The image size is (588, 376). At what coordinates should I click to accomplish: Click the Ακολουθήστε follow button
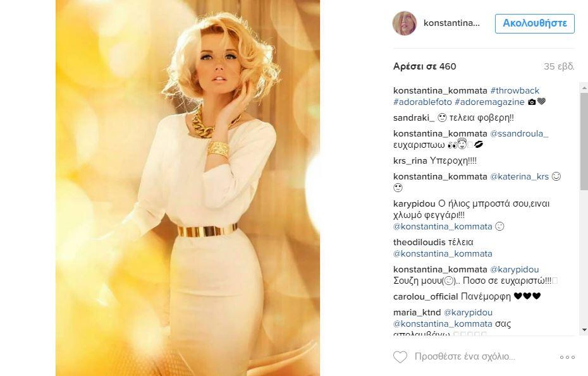[x=535, y=23]
